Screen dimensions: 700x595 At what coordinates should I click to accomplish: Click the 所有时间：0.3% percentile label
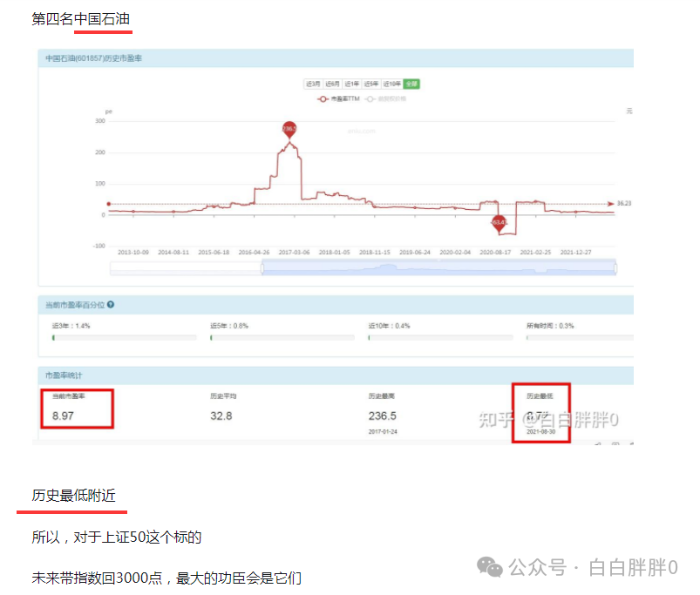[x=550, y=326]
